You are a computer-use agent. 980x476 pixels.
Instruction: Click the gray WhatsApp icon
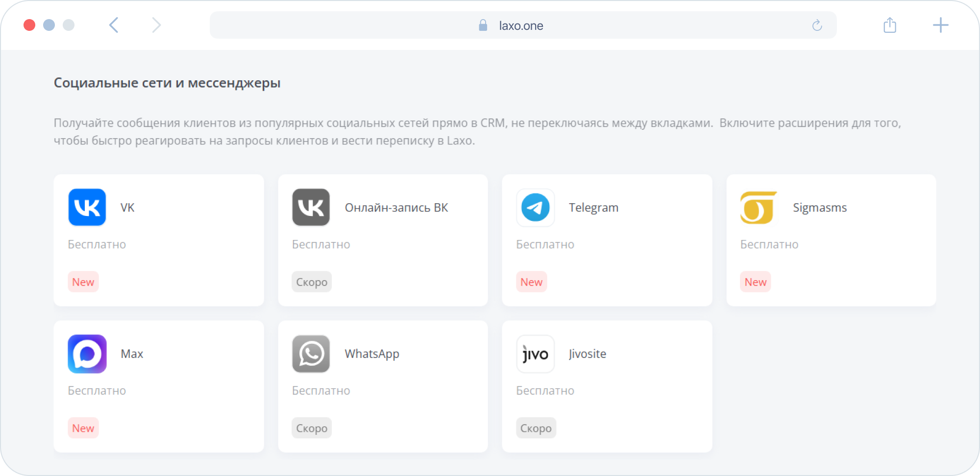311,354
